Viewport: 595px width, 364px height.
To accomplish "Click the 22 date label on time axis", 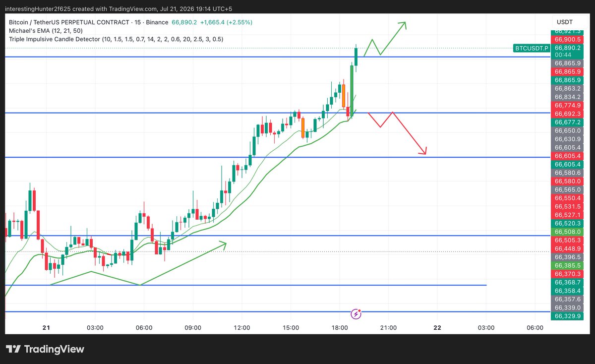I will tap(437, 328).
